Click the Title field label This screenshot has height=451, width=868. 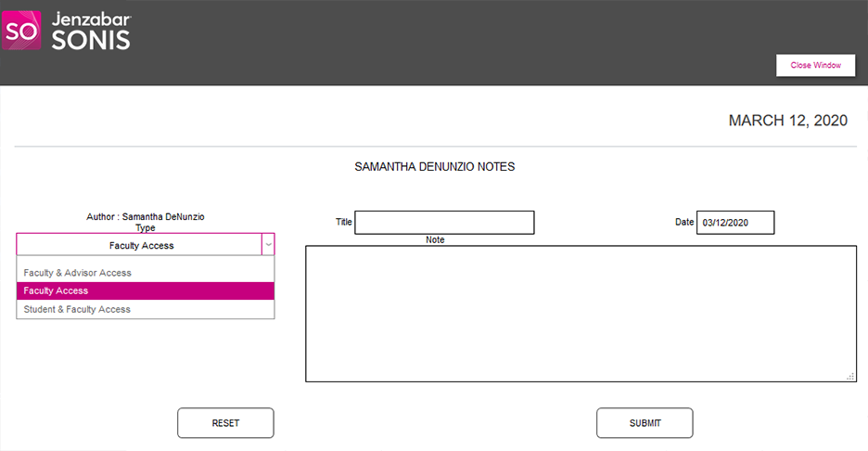tap(343, 223)
